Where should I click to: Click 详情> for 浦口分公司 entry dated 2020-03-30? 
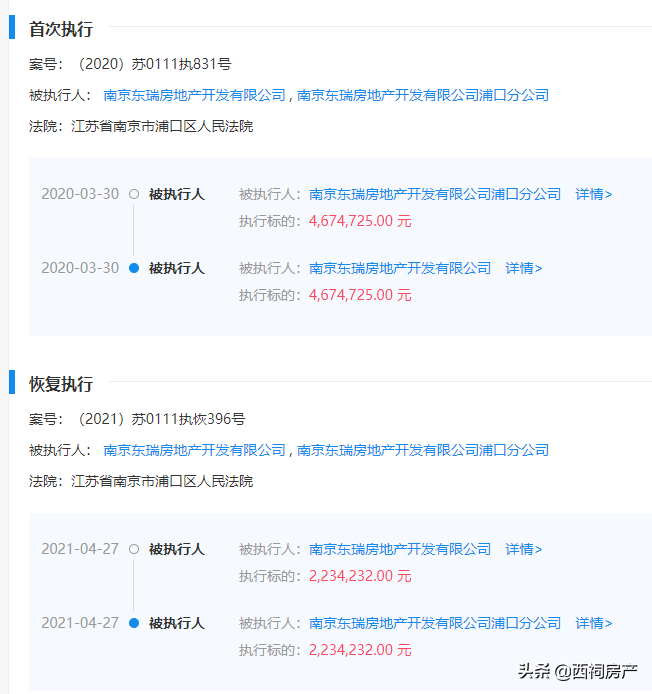(x=594, y=194)
